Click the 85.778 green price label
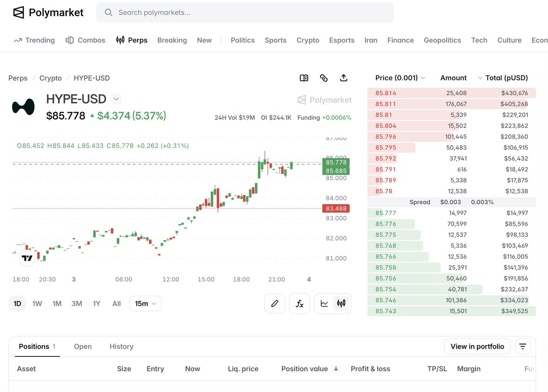 (337, 162)
